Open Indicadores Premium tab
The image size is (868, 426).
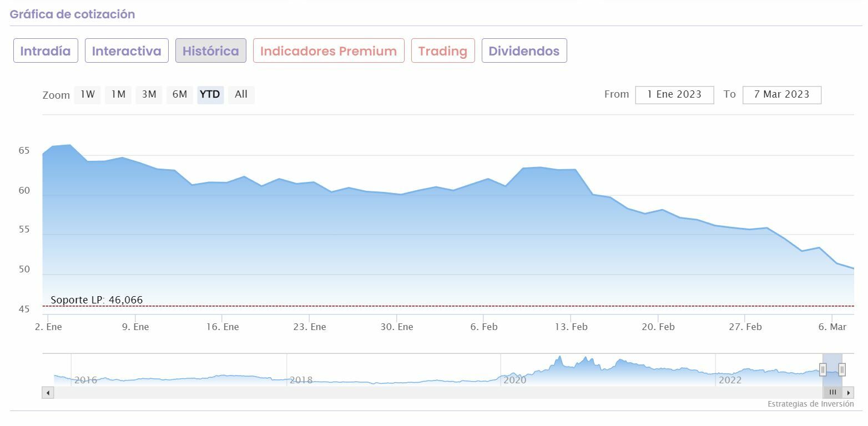click(x=329, y=51)
